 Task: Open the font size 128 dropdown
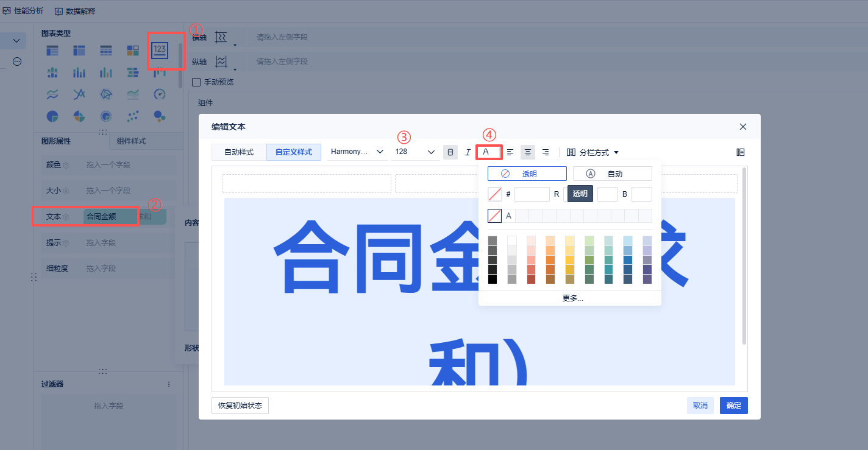coord(414,152)
